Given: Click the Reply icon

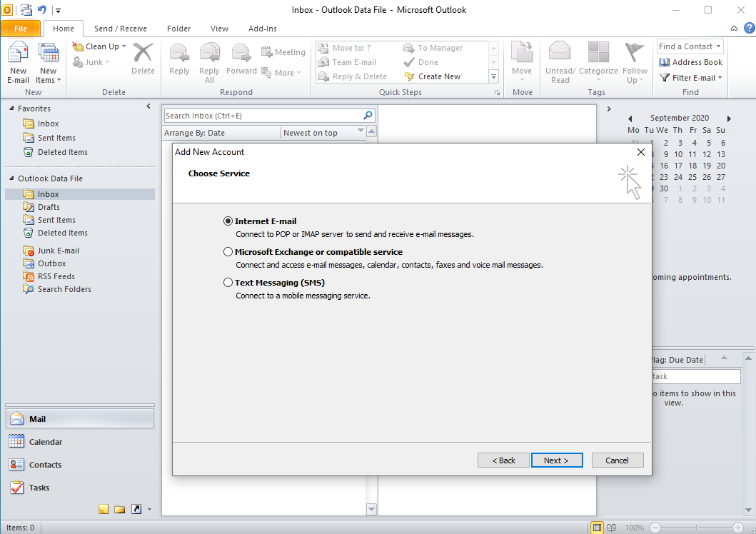Looking at the screenshot, I should click(x=179, y=53).
